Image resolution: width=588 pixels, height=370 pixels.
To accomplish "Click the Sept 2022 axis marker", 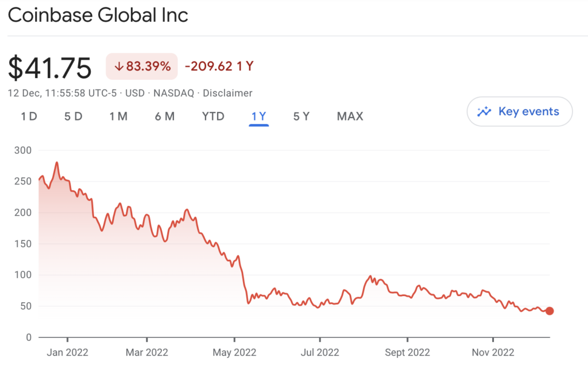I will tap(407, 352).
